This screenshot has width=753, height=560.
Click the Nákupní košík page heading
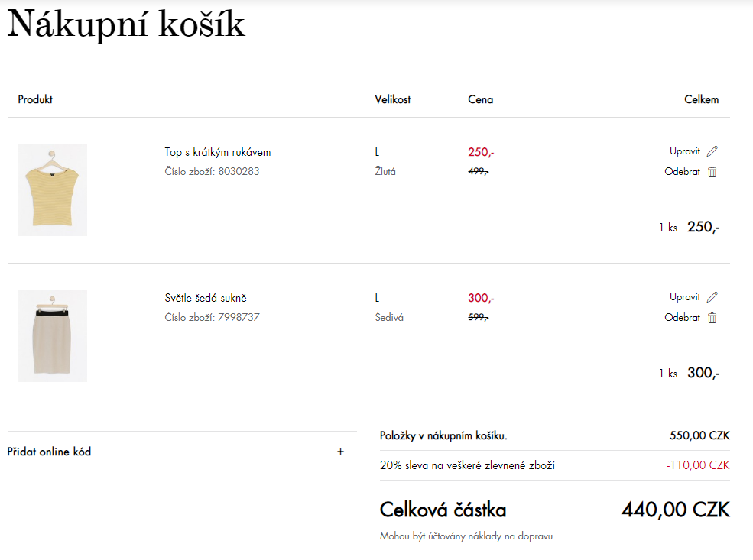(126, 24)
